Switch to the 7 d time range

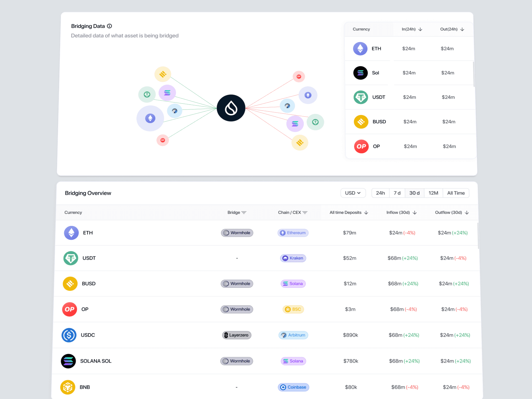point(397,193)
